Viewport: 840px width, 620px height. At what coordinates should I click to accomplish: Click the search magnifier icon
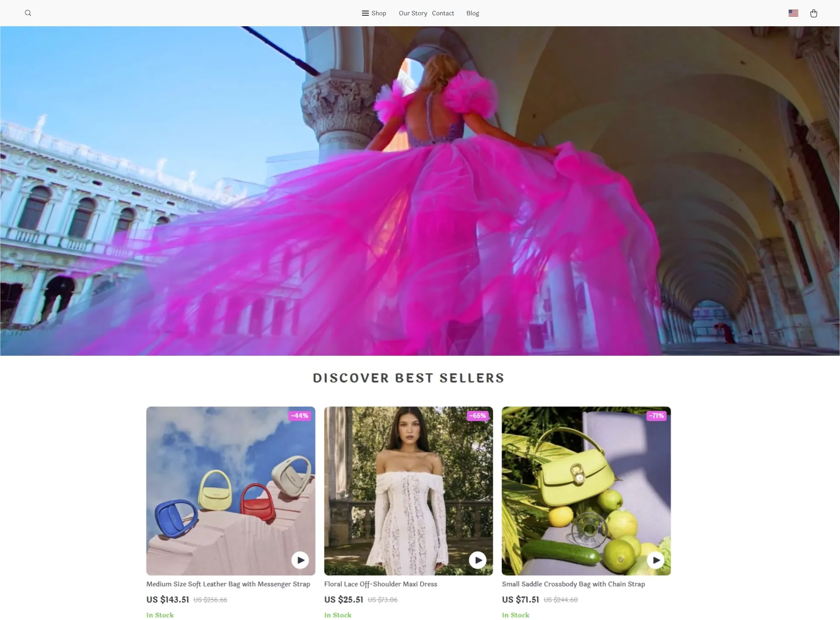(28, 13)
